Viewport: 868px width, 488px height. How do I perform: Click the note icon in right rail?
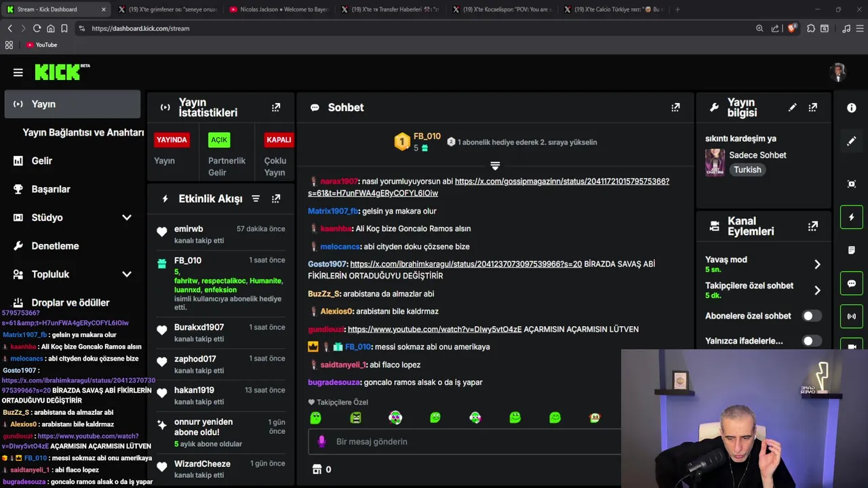point(852,250)
